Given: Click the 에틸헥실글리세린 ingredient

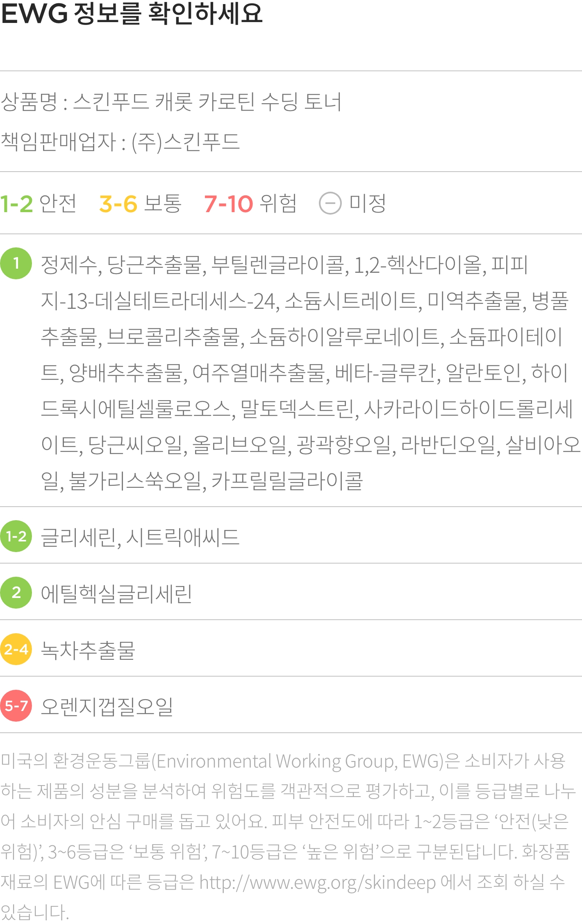Looking at the screenshot, I should (x=116, y=593).
